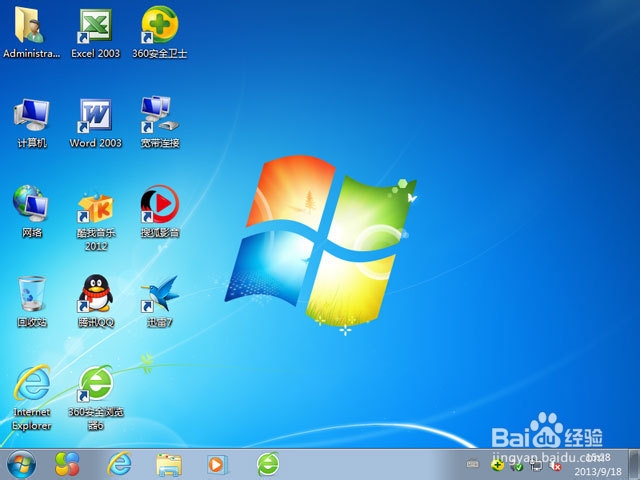This screenshot has height=480, width=640.
Task: Open the 360安全浏览器6 desktop shortcut
Action: click(96, 398)
